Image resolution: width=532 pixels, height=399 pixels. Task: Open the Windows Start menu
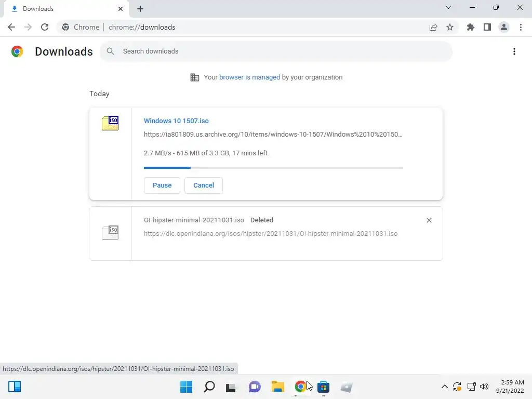[x=187, y=387]
